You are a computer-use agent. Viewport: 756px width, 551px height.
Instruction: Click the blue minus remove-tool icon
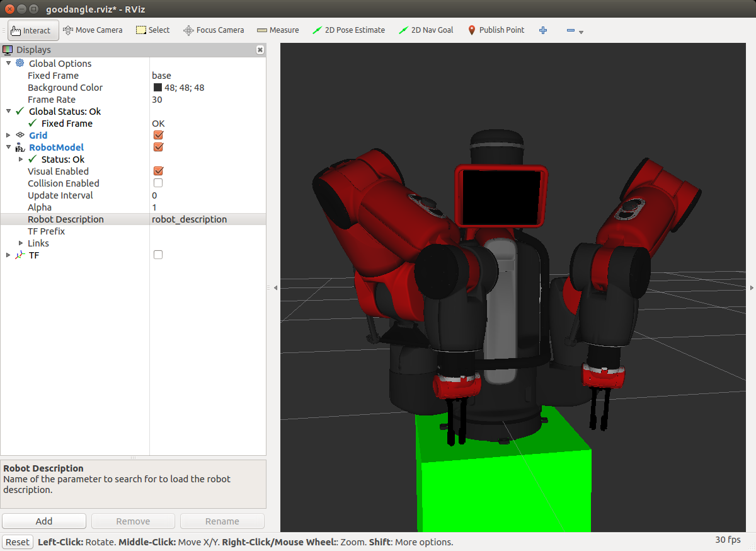(x=570, y=30)
